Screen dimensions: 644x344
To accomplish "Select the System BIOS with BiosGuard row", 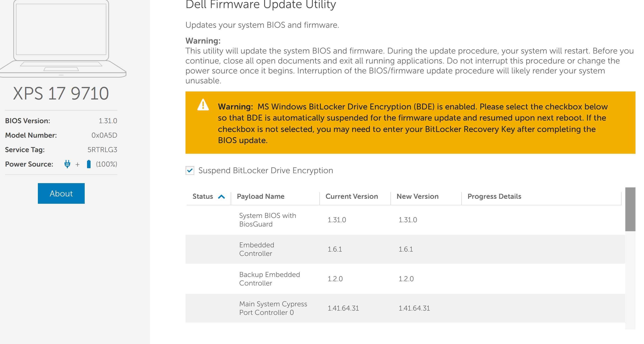I will (405, 220).
